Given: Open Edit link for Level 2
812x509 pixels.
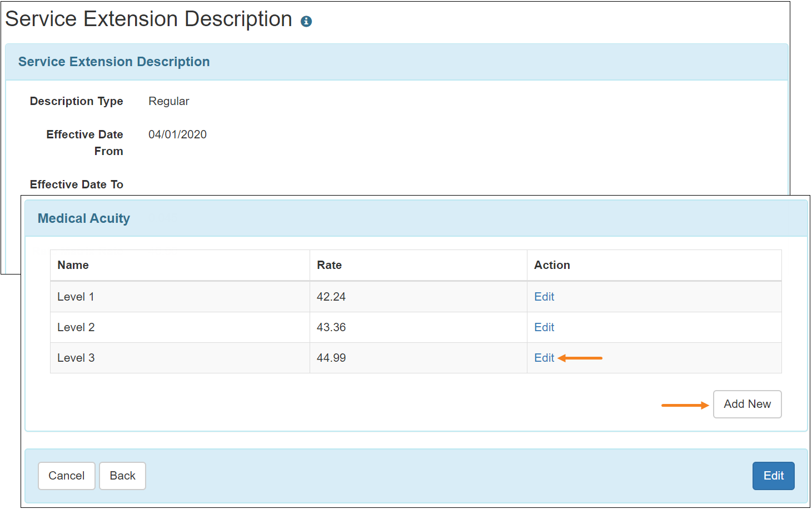Looking at the screenshot, I should [544, 327].
